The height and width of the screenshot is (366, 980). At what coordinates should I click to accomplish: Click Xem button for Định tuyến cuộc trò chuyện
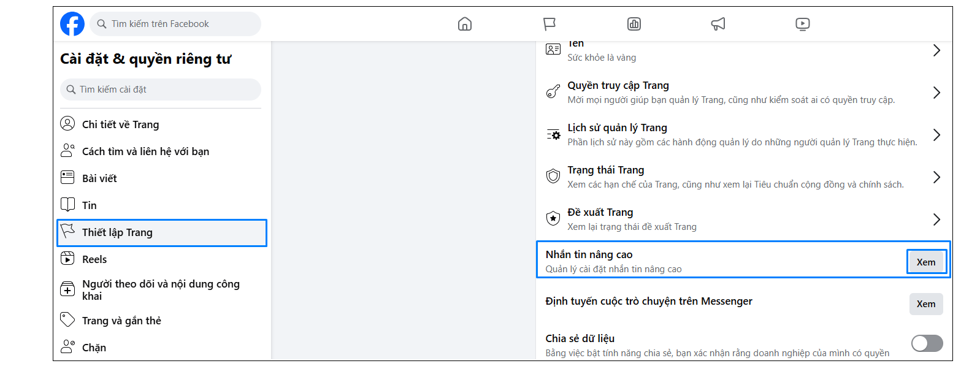[x=926, y=304]
